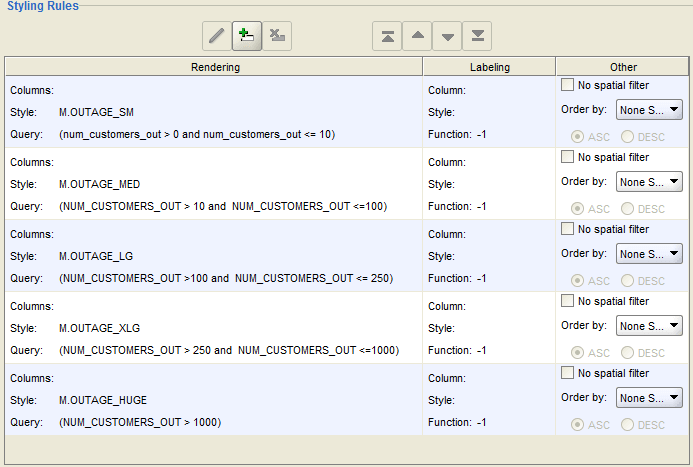Enable No spatial filter for M.OUTAGE_LG rule
The height and width of the screenshot is (467, 693).
pos(567,229)
